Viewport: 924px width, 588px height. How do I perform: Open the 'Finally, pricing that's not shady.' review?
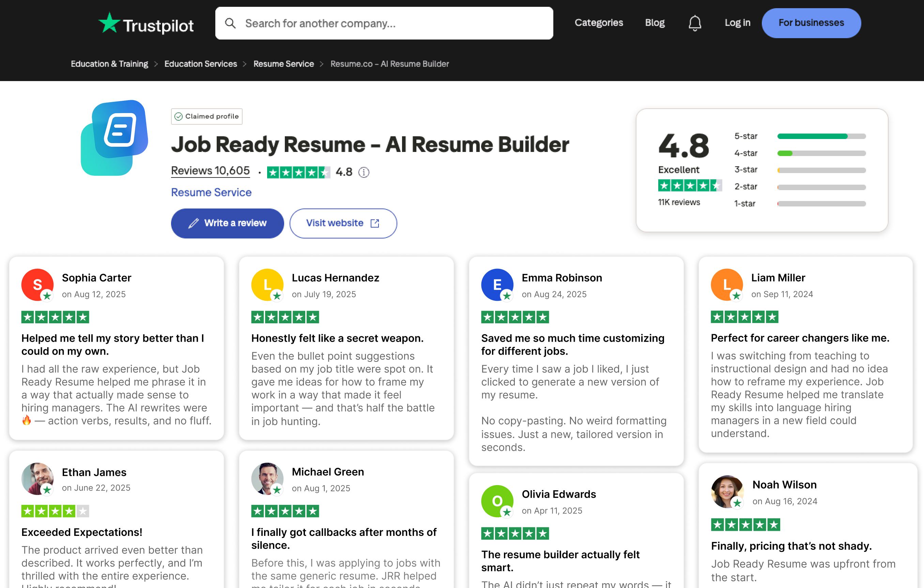tap(791, 546)
